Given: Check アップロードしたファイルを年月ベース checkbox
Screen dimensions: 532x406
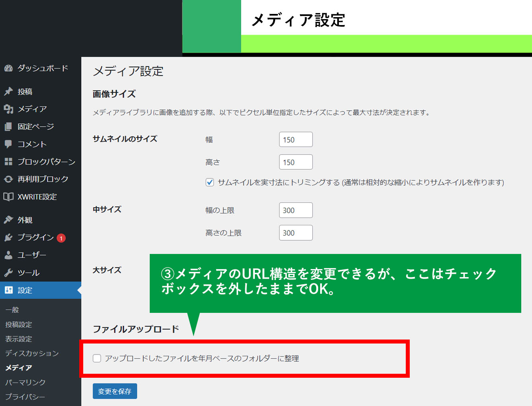Looking at the screenshot, I should click(x=97, y=358).
